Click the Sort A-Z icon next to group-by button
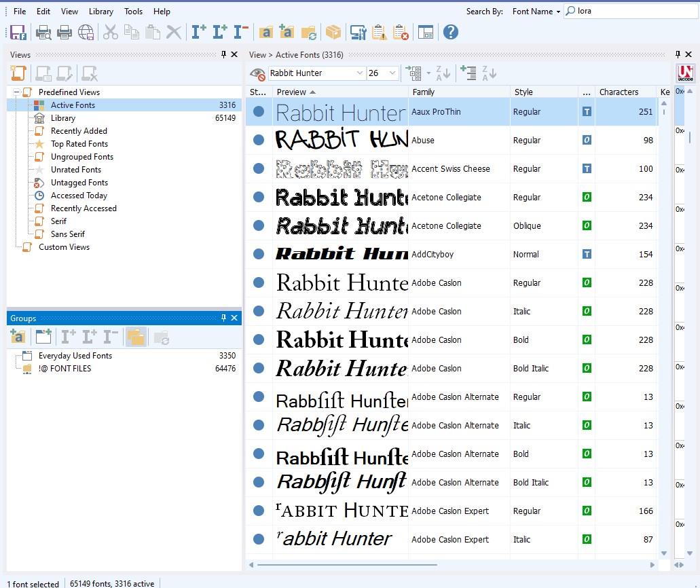Viewport: 700px width, 588px height. [x=443, y=73]
